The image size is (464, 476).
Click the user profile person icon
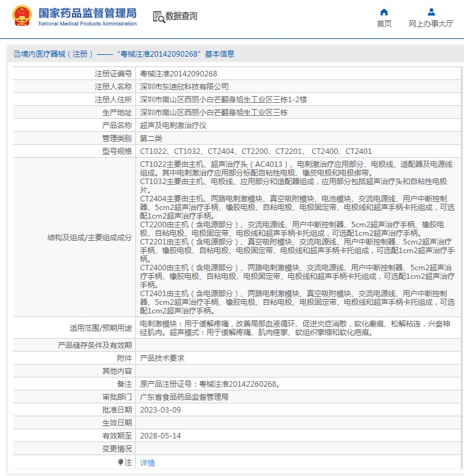tap(431, 12)
